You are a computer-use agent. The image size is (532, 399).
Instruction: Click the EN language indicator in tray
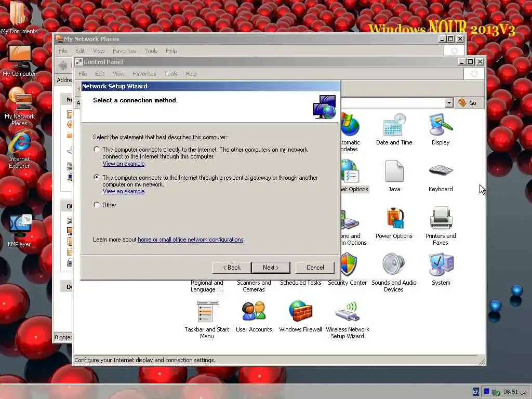(476, 392)
